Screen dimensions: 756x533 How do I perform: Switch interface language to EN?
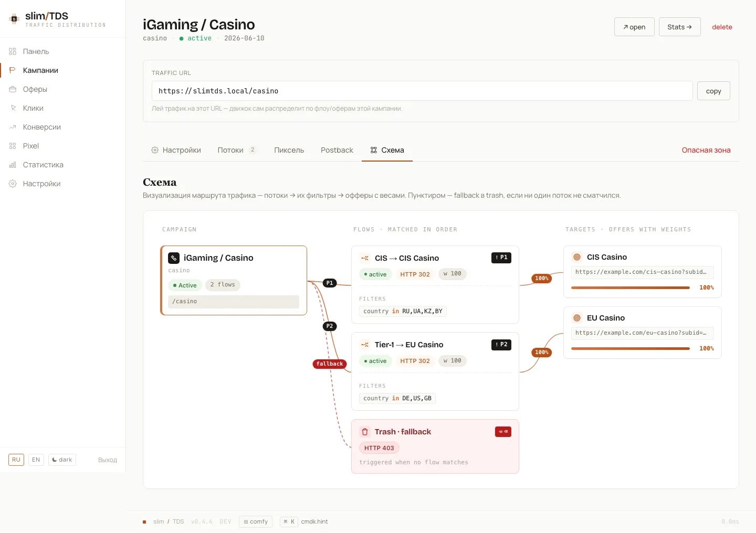coord(36,460)
